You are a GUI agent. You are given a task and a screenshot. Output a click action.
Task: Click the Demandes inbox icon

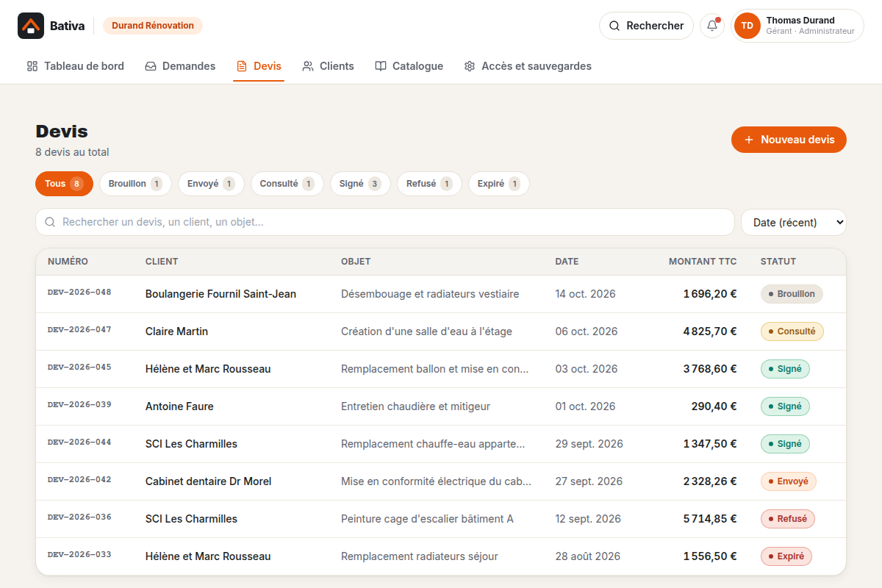point(151,66)
